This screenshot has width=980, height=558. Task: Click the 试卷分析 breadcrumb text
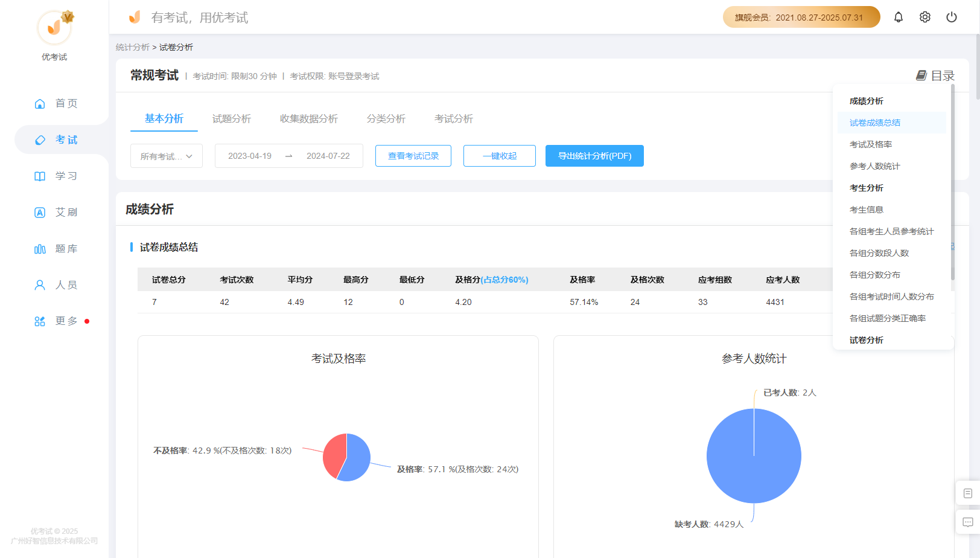pyautogui.click(x=176, y=47)
